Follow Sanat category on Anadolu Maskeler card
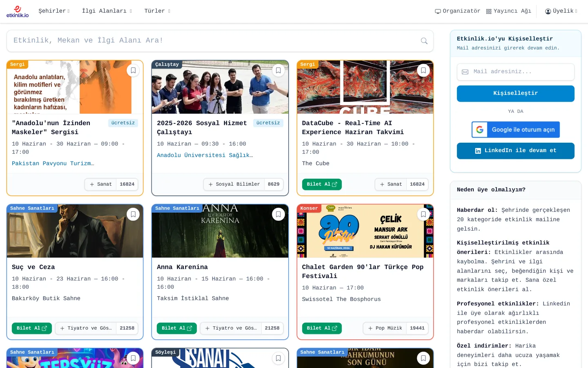This screenshot has height=368, width=588. click(100, 184)
